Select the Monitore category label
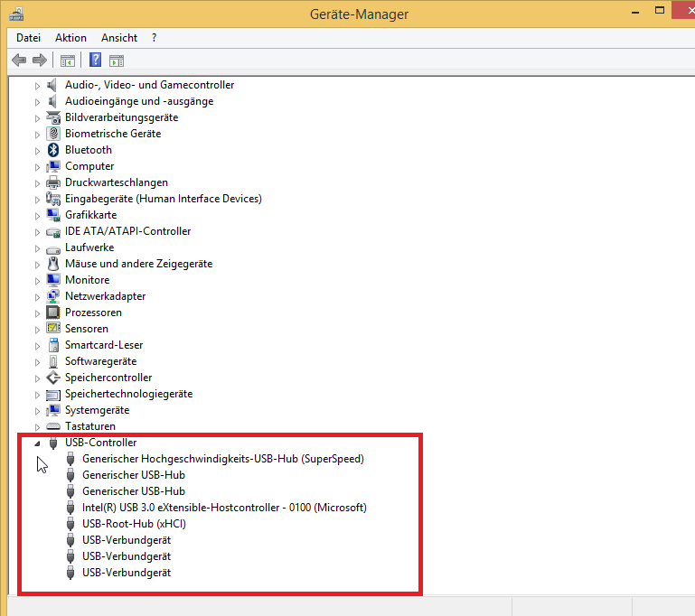This screenshot has width=695, height=616. pyautogui.click(x=88, y=280)
